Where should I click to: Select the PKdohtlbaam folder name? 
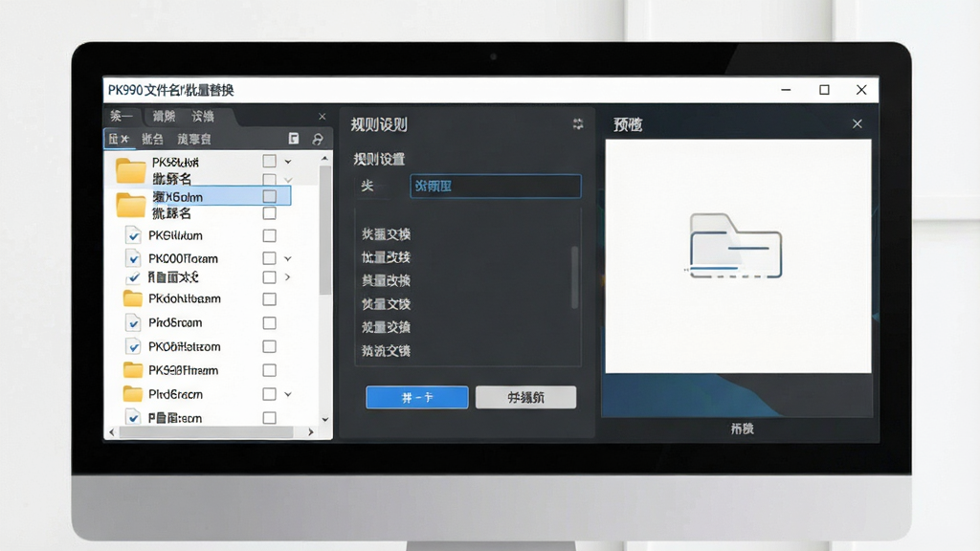click(x=185, y=298)
